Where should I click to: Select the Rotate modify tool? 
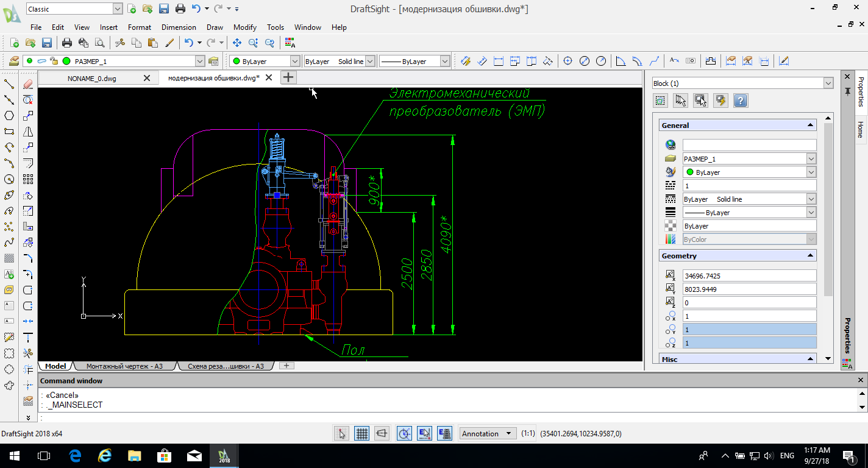[x=28, y=195]
